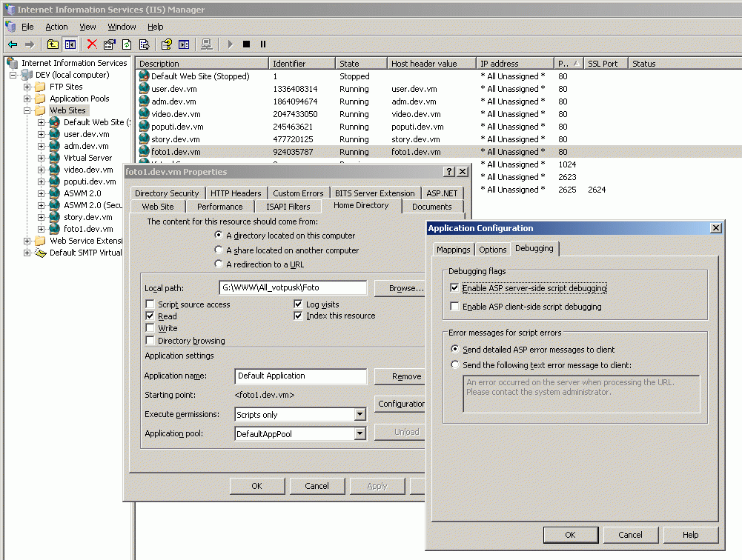This screenshot has width=742, height=560.
Task: Click the Browse... button
Action: (x=400, y=288)
